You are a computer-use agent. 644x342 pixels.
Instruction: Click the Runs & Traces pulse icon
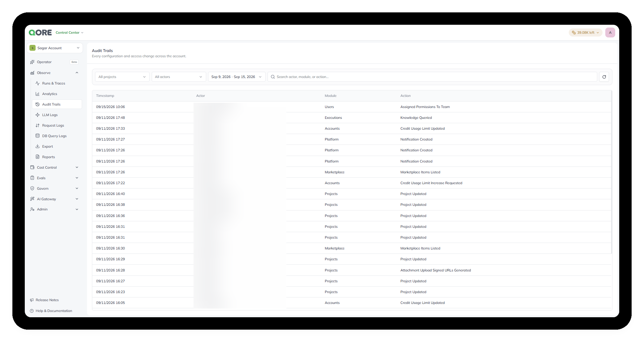[x=37, y=83]
